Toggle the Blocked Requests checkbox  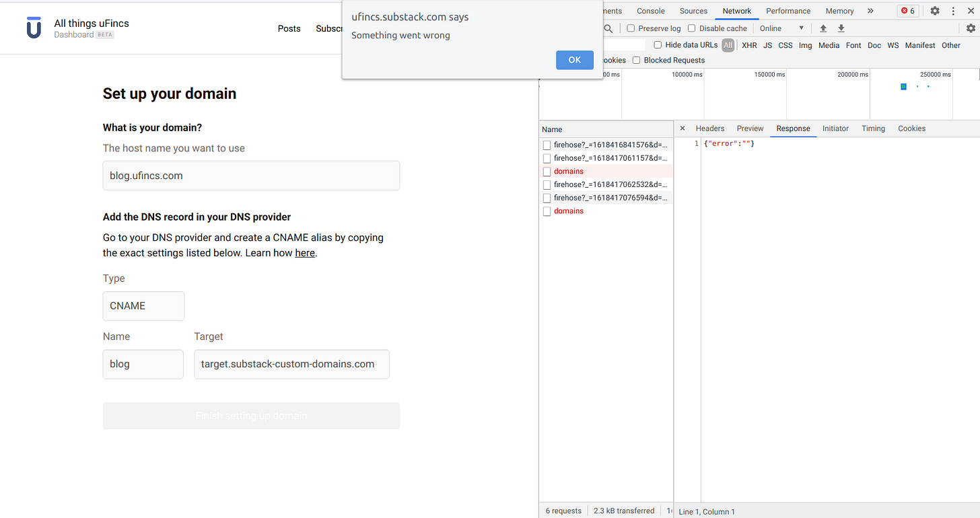click(636, 60)
